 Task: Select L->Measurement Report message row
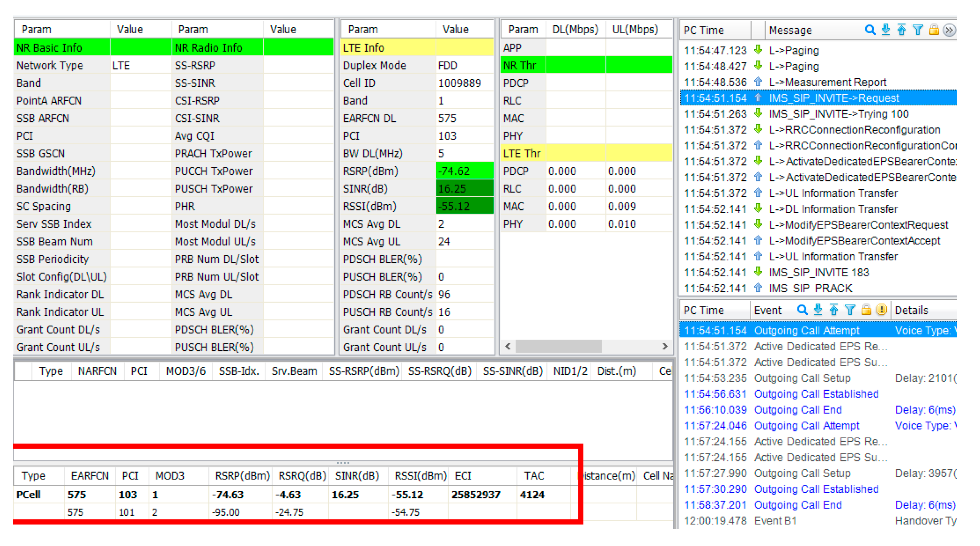coord(828,82)
